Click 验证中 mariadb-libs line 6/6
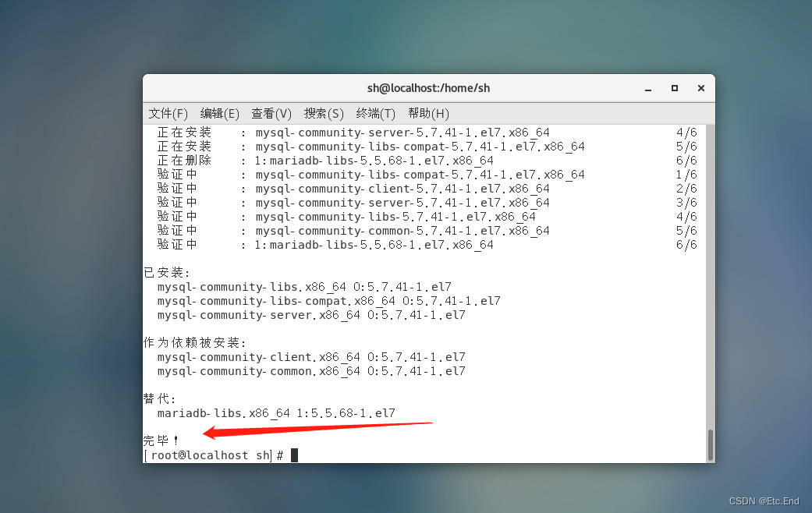Image resolution: width=812 pixels, height=513 pixels. (x=427, y=244)
